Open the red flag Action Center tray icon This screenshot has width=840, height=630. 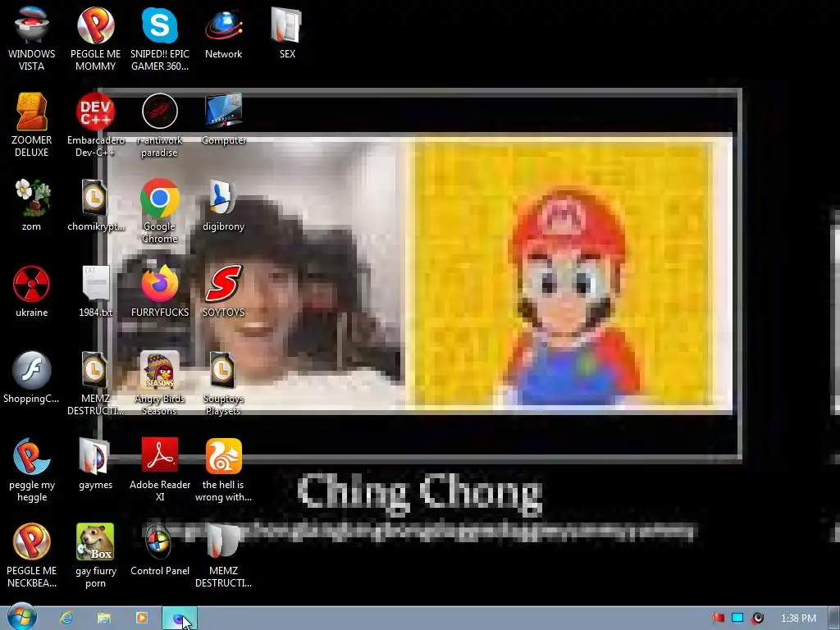[x=718, y=618]
